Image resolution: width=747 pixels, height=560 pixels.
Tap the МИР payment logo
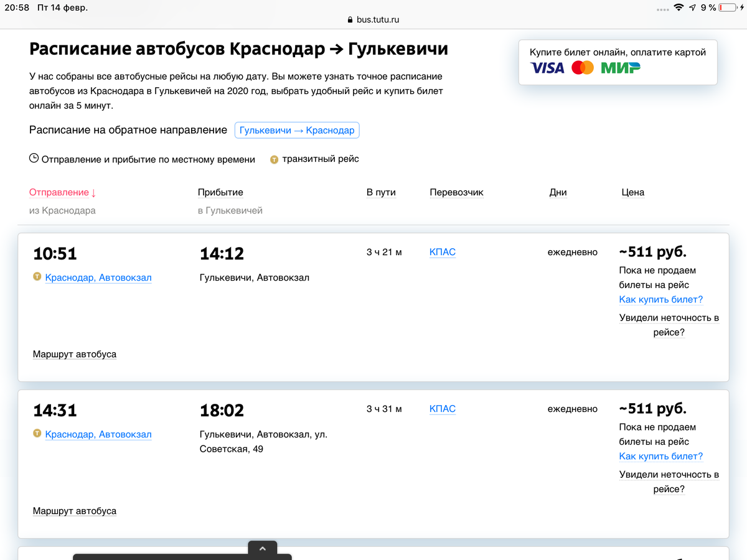coord(620,68)
